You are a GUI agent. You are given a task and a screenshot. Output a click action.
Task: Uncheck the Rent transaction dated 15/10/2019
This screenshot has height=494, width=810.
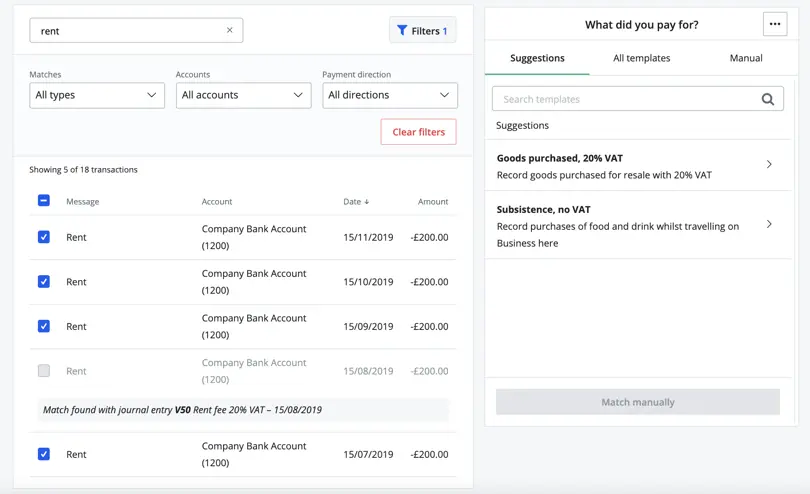44,282
